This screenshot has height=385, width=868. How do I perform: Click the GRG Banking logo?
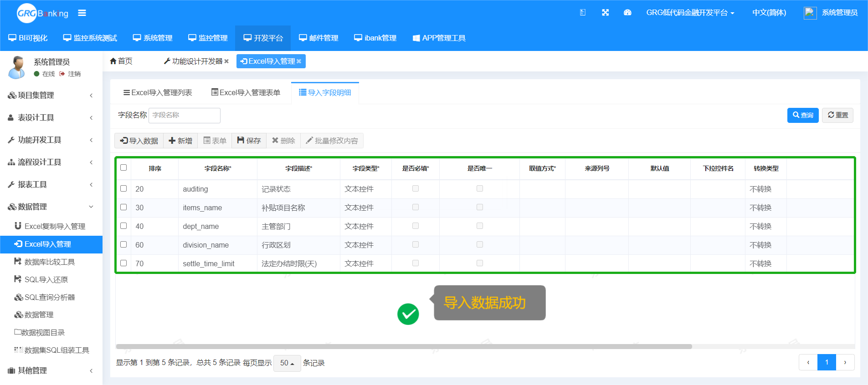point(42,13)
